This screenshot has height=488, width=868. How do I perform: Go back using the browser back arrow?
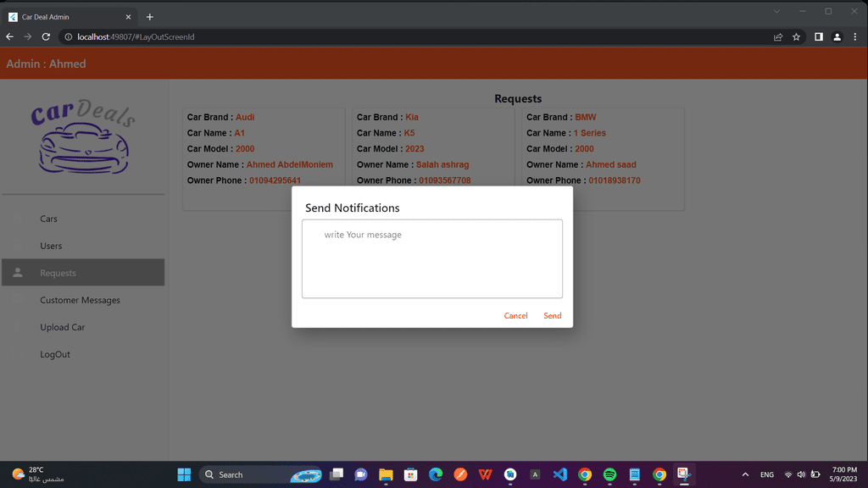click(x=10, y=37)
